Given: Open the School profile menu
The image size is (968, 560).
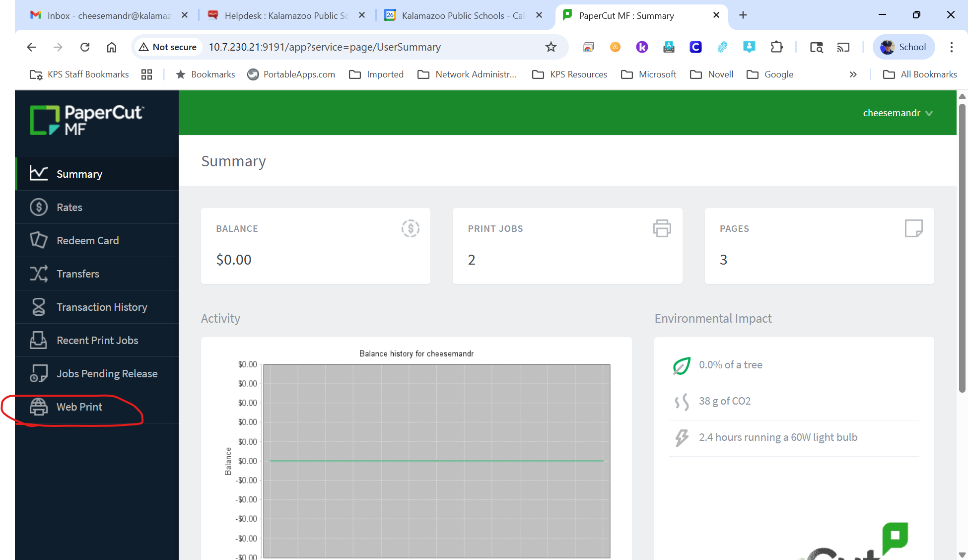Looking at the screenshot, I should (x=903, y=47).
